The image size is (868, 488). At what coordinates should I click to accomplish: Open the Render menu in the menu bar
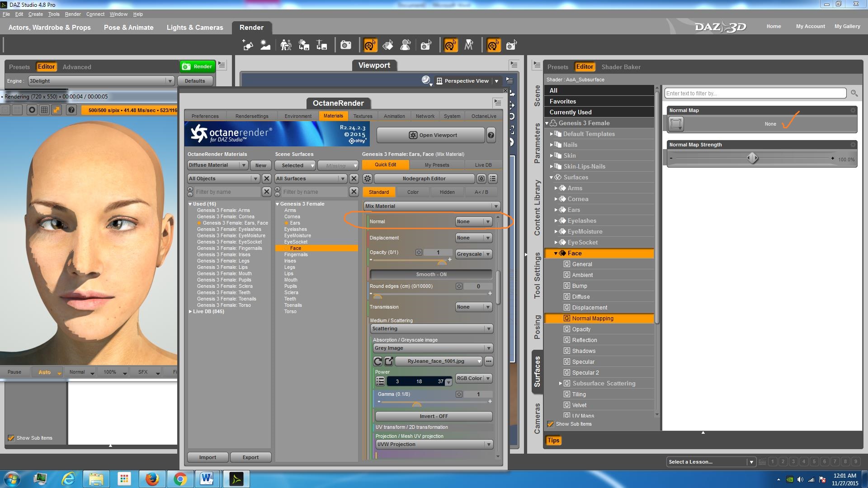[72, 14]
